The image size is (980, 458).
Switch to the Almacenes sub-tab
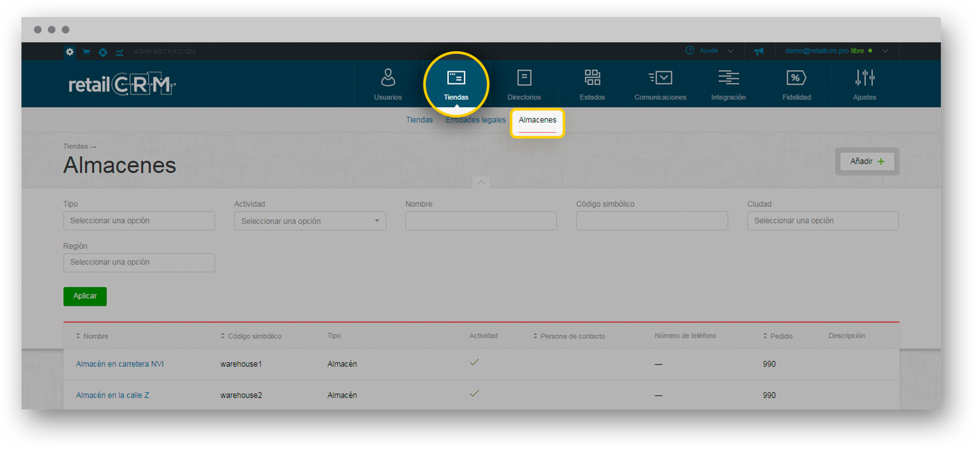[537, 120]
